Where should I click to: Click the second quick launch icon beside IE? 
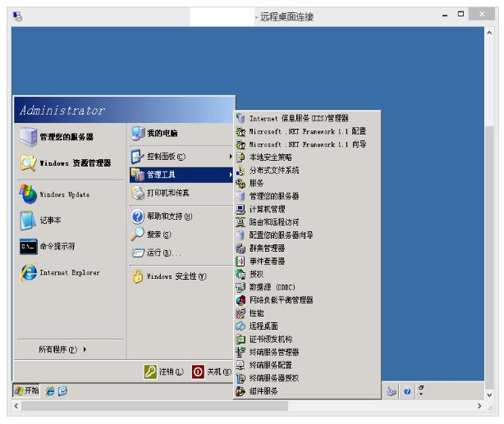(x=62, y=391)
